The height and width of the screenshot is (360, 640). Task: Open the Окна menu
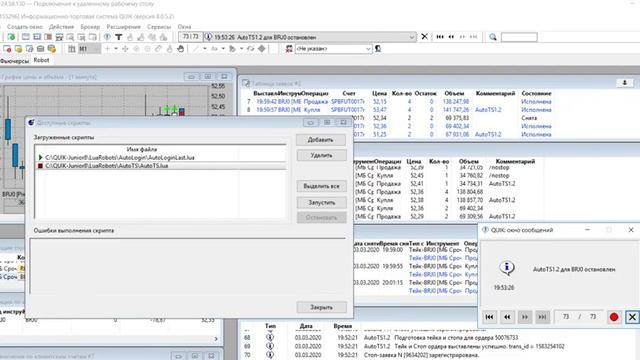(184, 27)
